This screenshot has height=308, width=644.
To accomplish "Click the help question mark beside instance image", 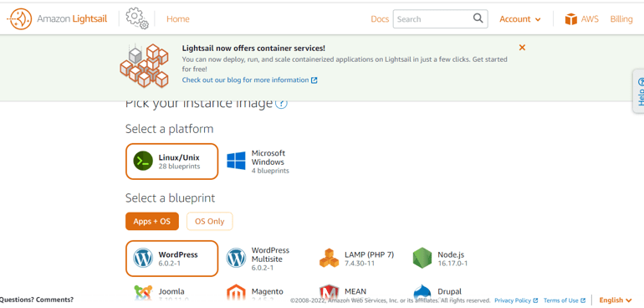I will (x=281, y=103).
